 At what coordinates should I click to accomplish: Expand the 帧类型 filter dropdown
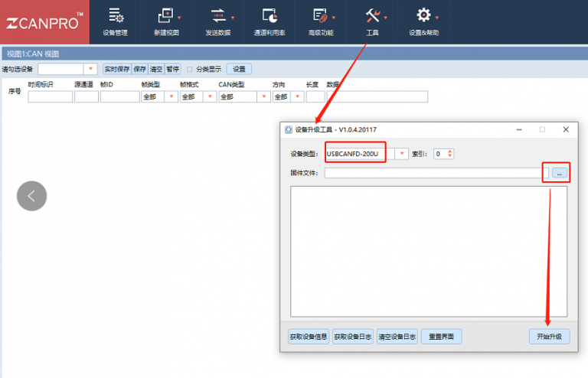[x=170, y=97]
